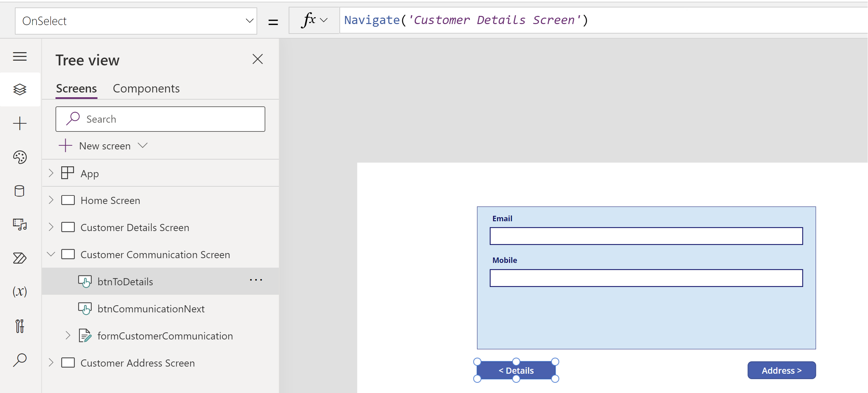The width and height of the screenshot is (868, 393).
Task: Click the Tree view Search field
Action: click(160, 119)
